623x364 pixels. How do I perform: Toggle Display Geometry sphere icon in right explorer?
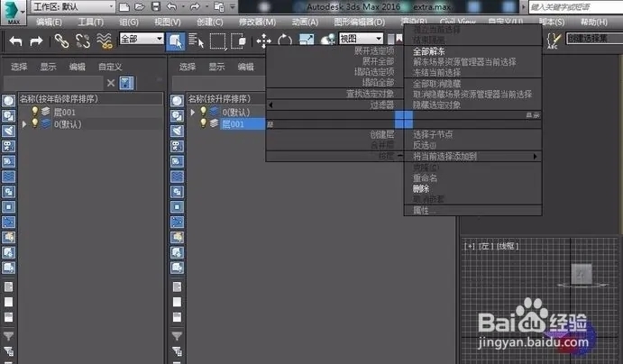[x=178, y=100]
